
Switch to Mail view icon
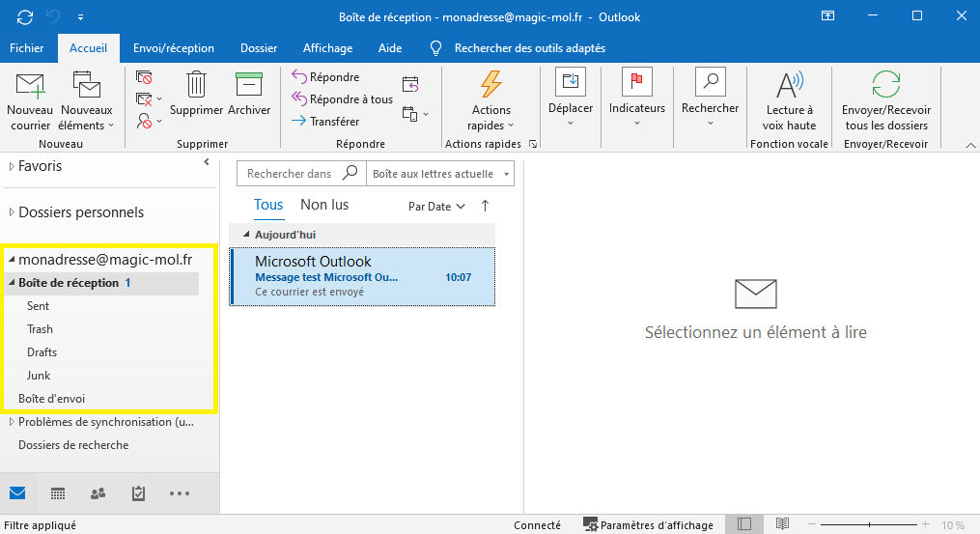[x=18, y=493]
